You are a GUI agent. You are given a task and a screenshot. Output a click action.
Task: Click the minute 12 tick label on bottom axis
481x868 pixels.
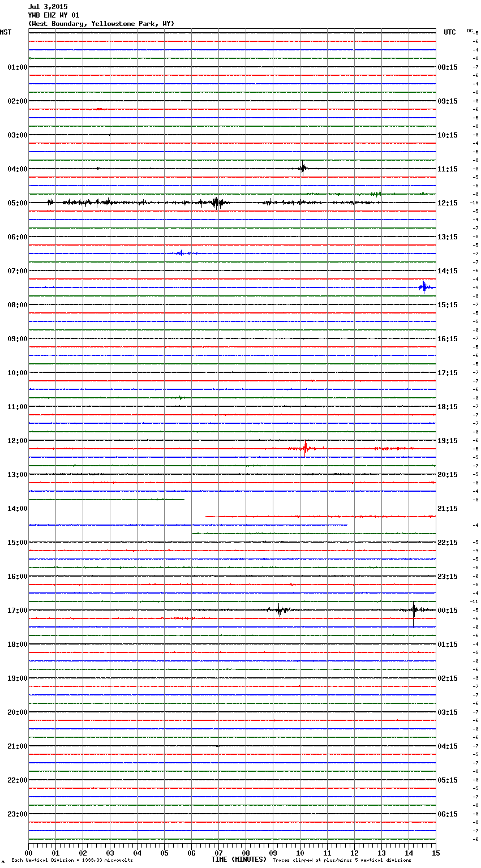click(354, 853)
